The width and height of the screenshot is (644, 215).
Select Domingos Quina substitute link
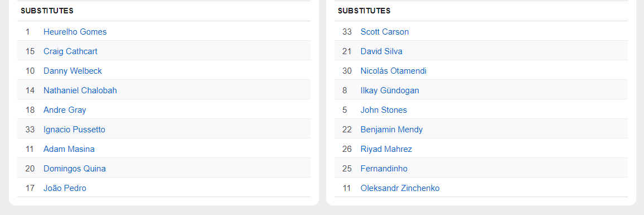pyautogui.click(x=75, y=169)
